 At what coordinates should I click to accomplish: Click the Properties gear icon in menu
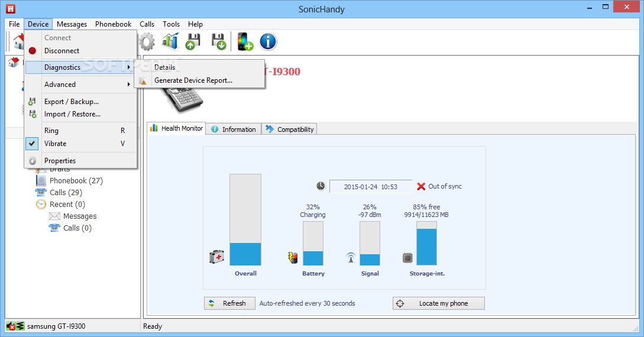click(33, 160)
